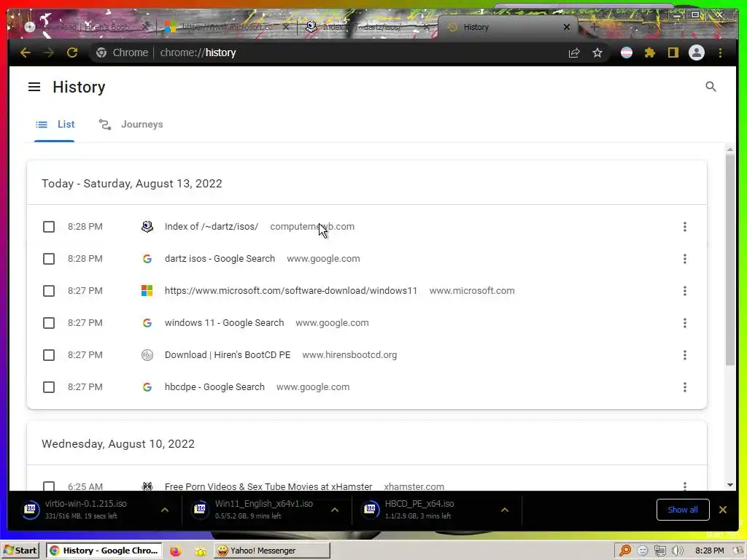This screenshot has width=747, height=560.
Task: Open a new browser tab with plus
Action: [x=594, y=27]
